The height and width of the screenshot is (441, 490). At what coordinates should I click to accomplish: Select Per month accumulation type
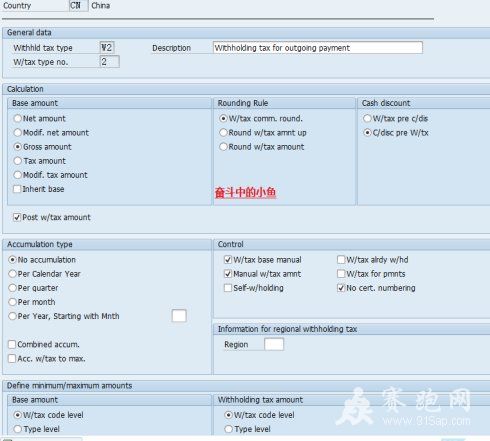click(12, 302)
